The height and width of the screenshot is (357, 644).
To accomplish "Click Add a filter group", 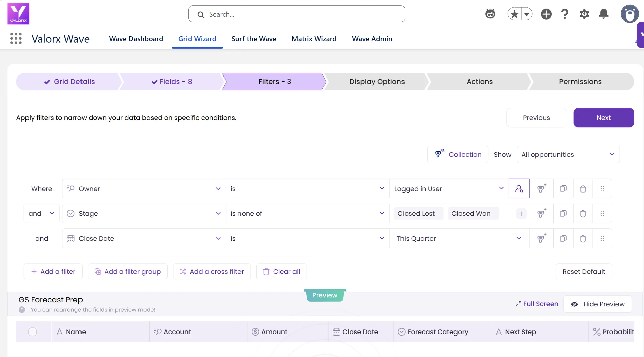I will tap(128, 272).
